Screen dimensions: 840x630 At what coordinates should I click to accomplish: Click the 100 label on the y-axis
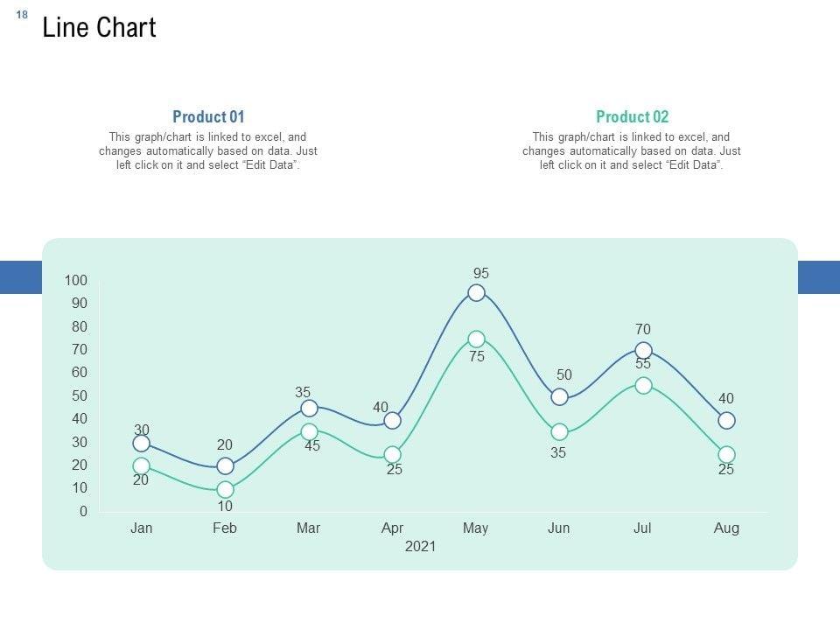76,280
